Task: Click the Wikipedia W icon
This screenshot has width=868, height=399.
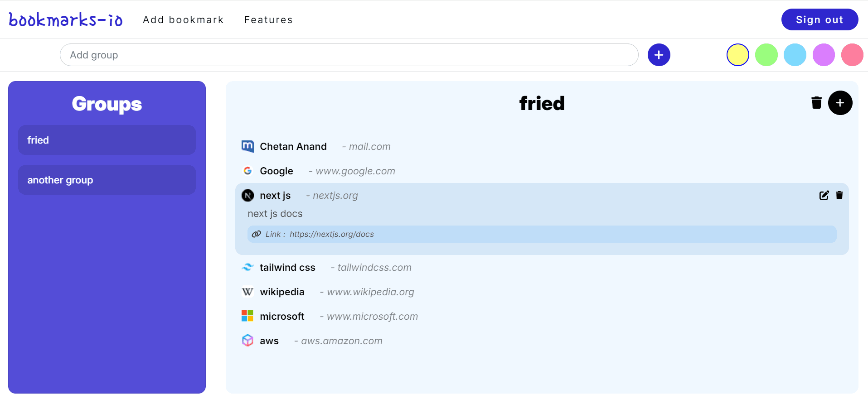Action: [x=247, y=292]
